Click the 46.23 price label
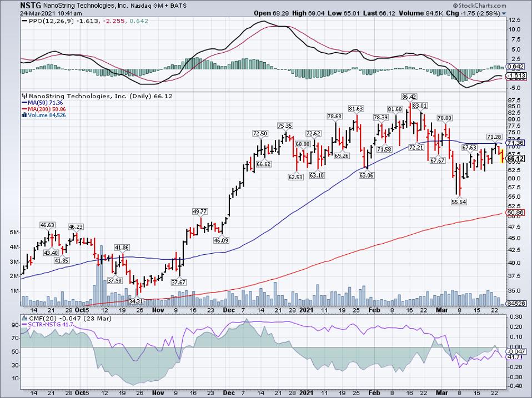532x398 pixels. pos(76,227)
